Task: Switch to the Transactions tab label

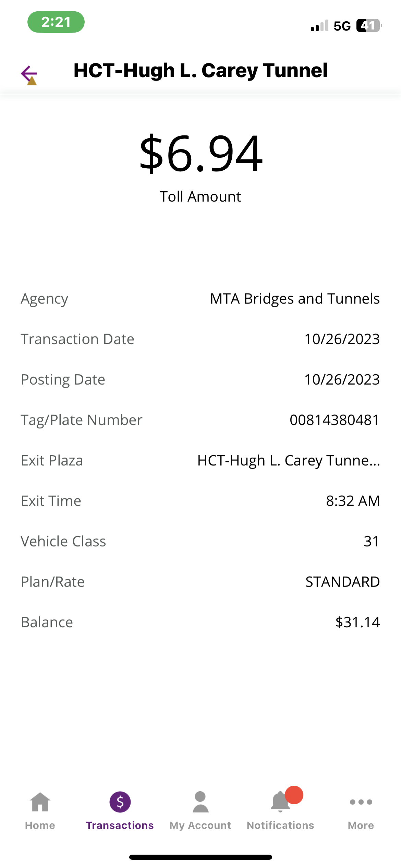Action: [120, 825]
